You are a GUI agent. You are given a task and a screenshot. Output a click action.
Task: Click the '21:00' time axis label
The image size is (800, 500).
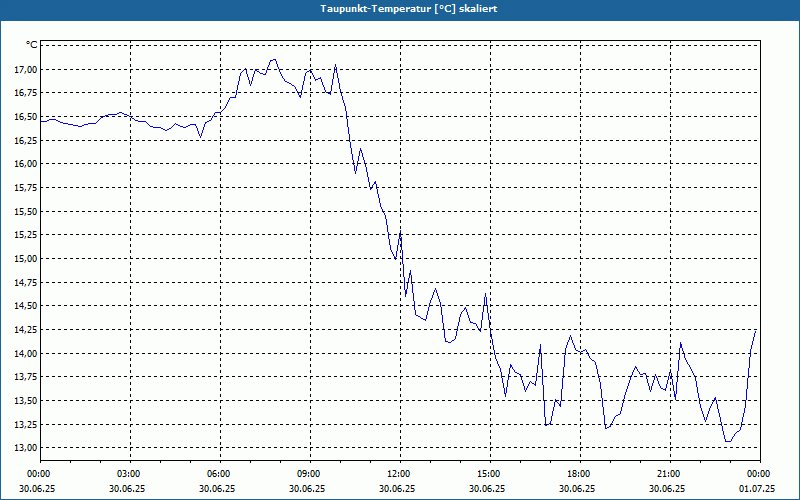pos(668,474)
